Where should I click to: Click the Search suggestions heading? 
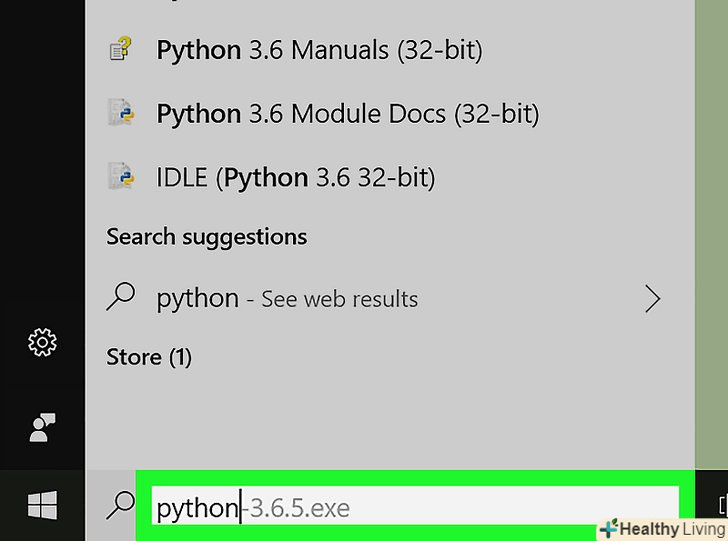206,237
